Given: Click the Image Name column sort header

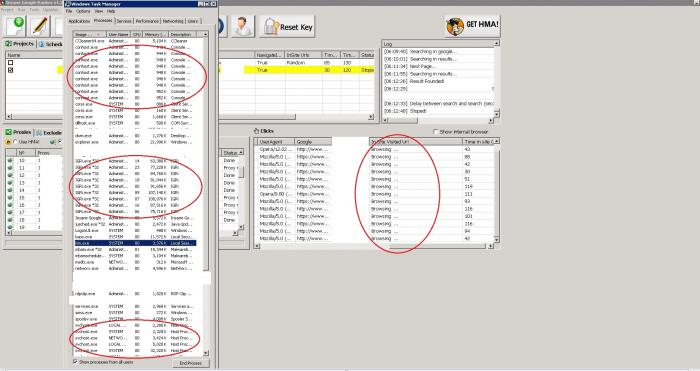Looking at the screenshot, I should 90,34.
